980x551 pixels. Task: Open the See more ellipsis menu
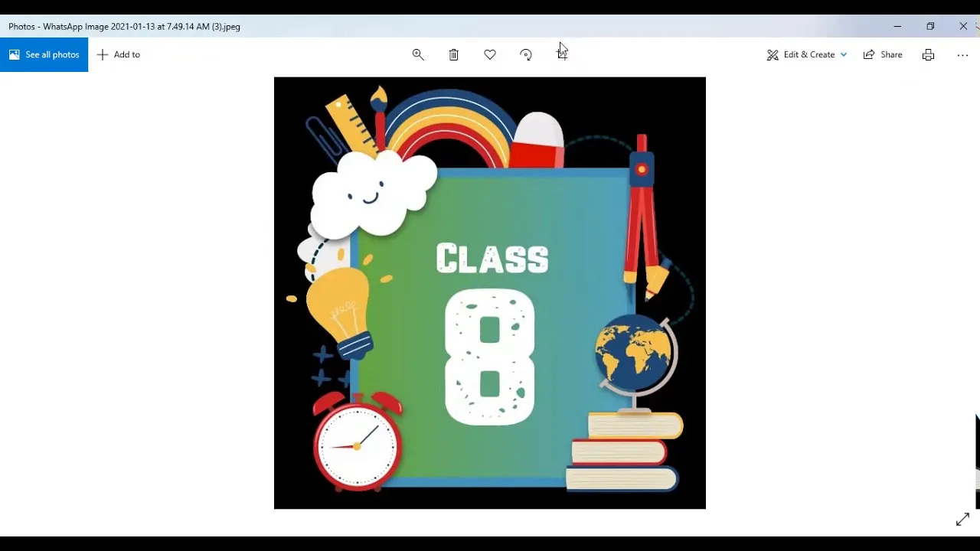pos(962,54)
